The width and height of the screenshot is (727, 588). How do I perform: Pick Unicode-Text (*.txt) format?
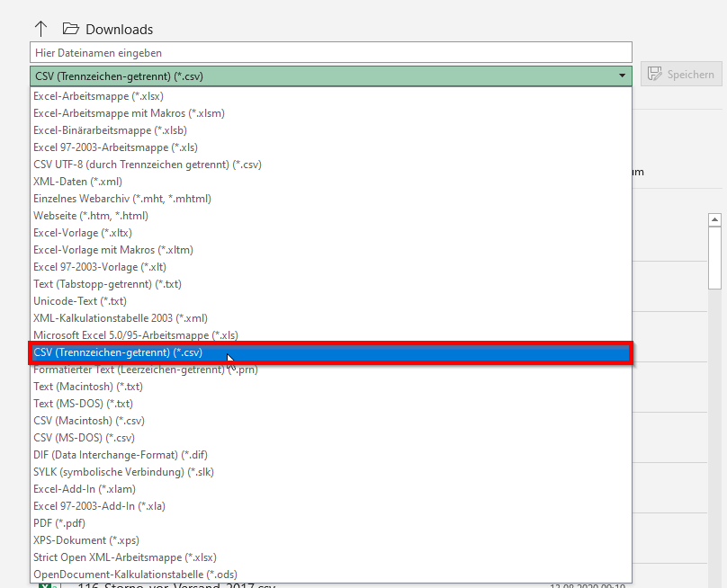330,301
